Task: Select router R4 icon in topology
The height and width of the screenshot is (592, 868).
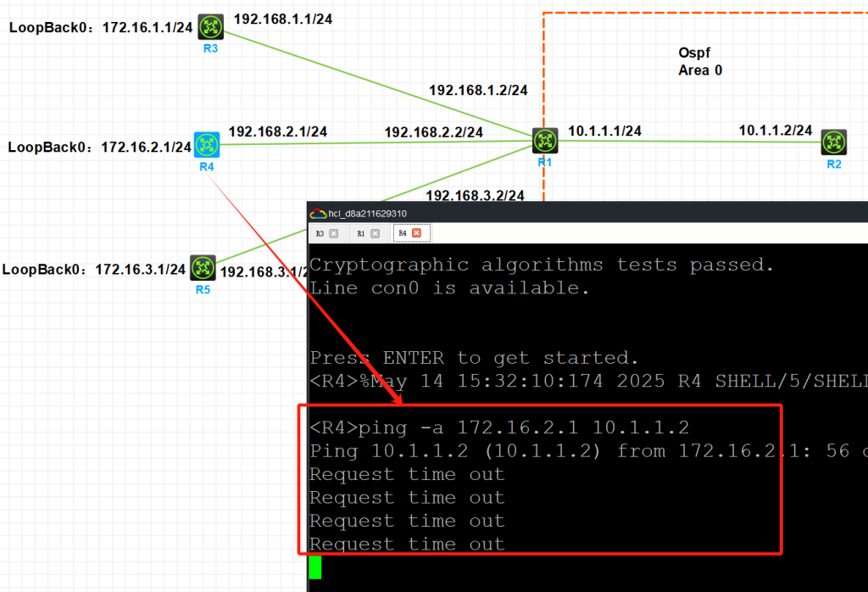Action: (x=207, y=145)
